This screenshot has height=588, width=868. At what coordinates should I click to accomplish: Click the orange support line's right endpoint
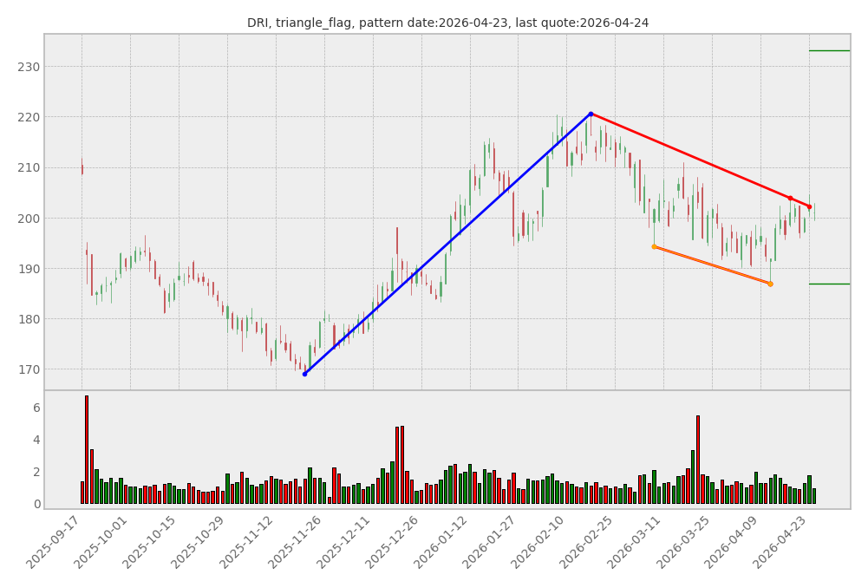[x=770, y=284]
